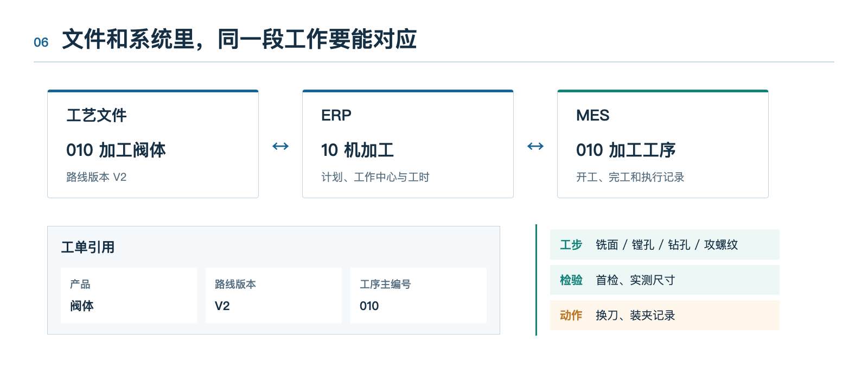Click the 动作 row label

[571, 315]
